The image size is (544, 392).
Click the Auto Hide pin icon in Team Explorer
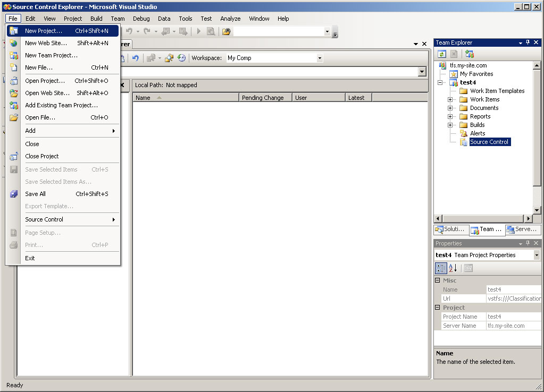pos(528,42)
